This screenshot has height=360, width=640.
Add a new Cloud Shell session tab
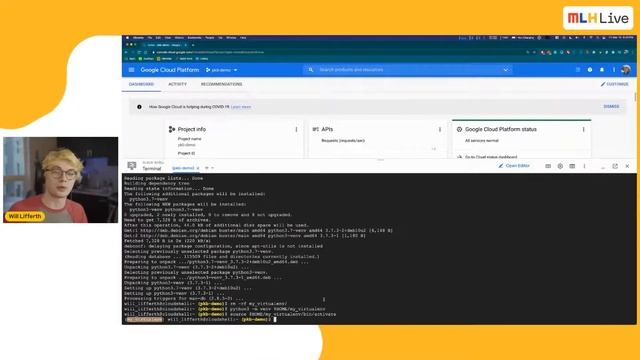click(x=207, y=168)
